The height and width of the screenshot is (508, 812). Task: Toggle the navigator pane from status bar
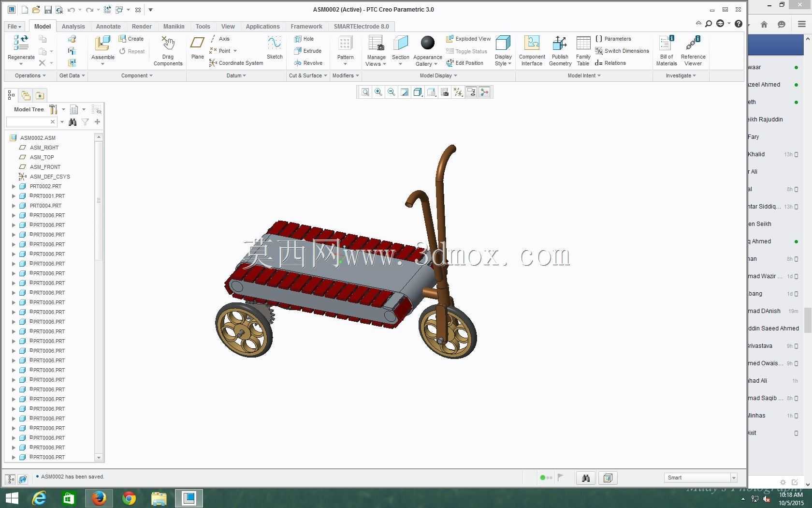tap(11, 479)
